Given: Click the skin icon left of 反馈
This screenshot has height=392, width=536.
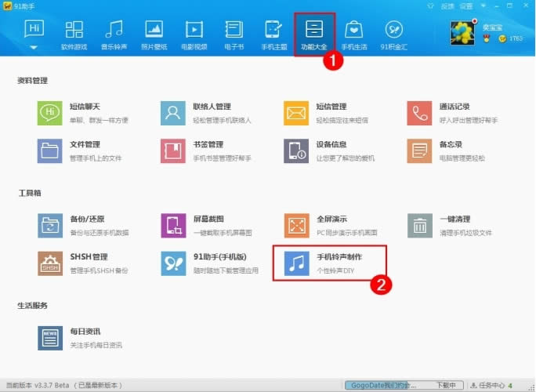Looking at the screenshot, I should pos(431,6).
